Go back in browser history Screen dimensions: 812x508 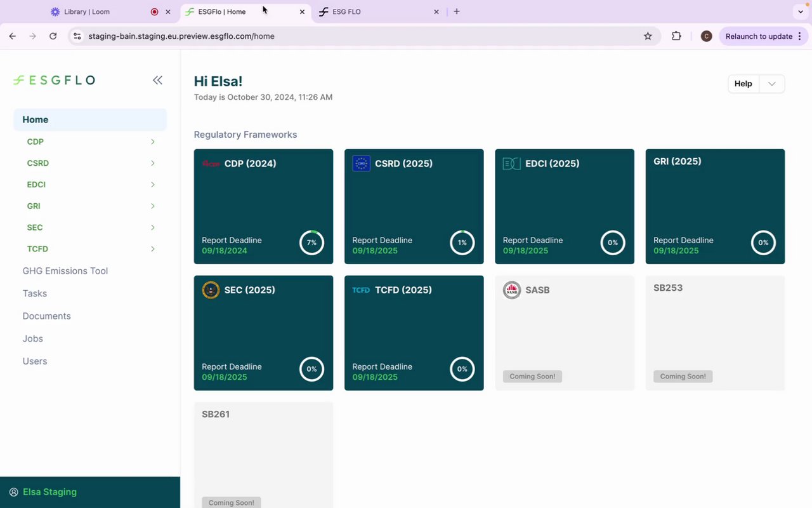tap(12, 36)
